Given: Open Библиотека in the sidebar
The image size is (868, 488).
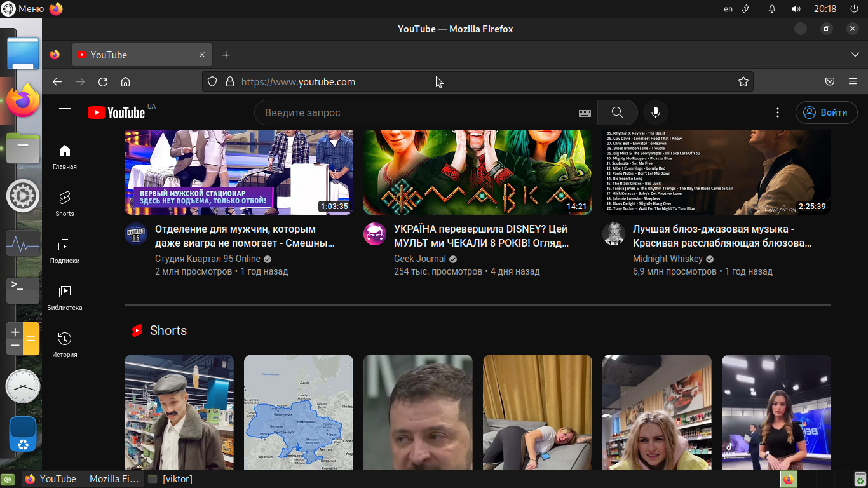Looking at the screenshot, I should click(64, 297).
